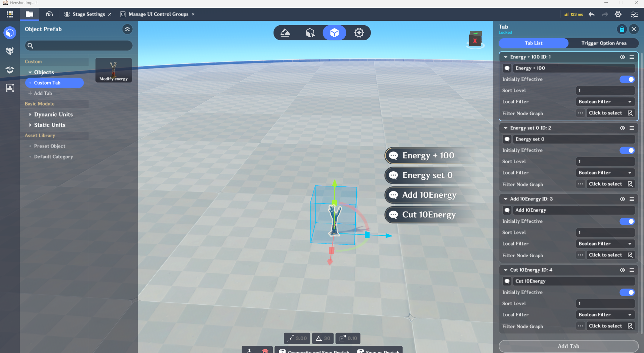Open Local Filter dropdown for Cut 10Energy
Screen dimensions: 644x353
click(x=605, y=315)
